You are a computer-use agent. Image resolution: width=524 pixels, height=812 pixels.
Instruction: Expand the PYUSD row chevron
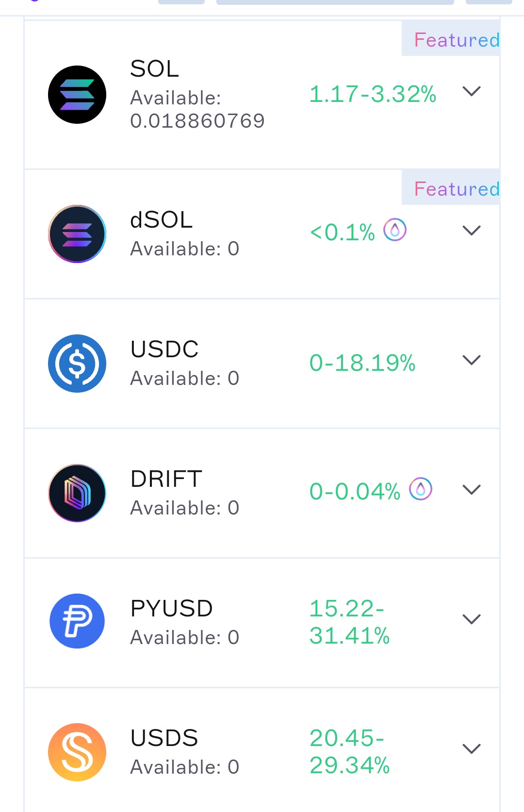(471, 619)
